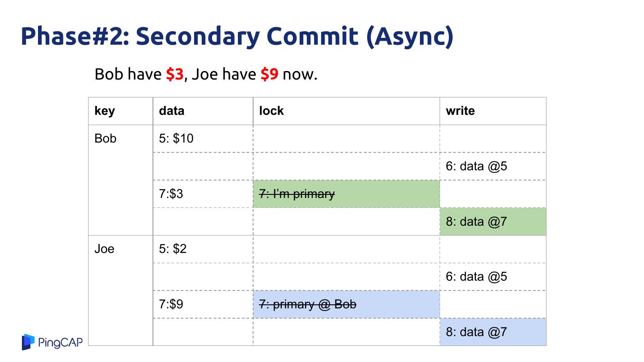This screenshot has width=644, height=362.
Task: Click Bob's '5: $10' data cell
Action: 176,139
